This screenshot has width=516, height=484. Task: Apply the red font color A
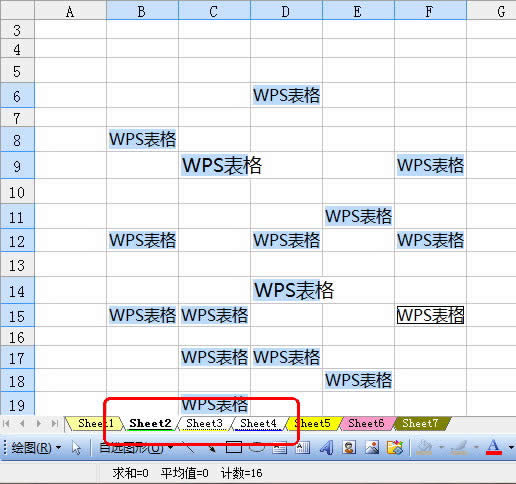pos(494,447)
